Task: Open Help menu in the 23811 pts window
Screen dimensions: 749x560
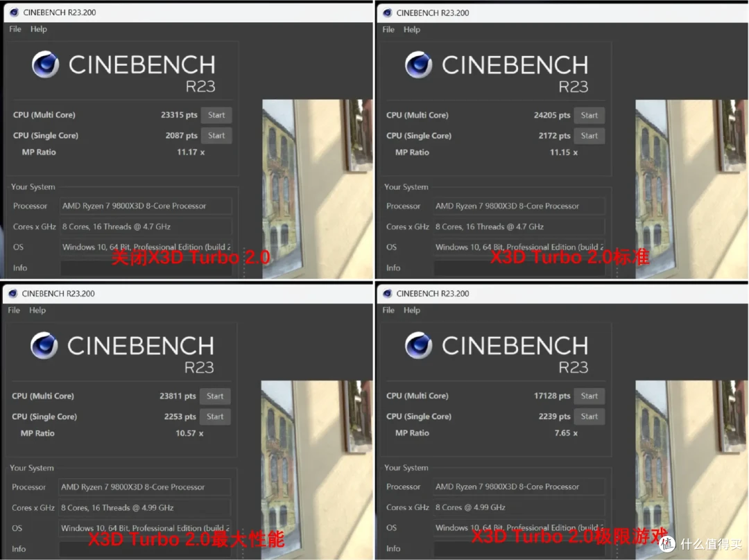Action: pyautogui.click(x=37, y=310)
